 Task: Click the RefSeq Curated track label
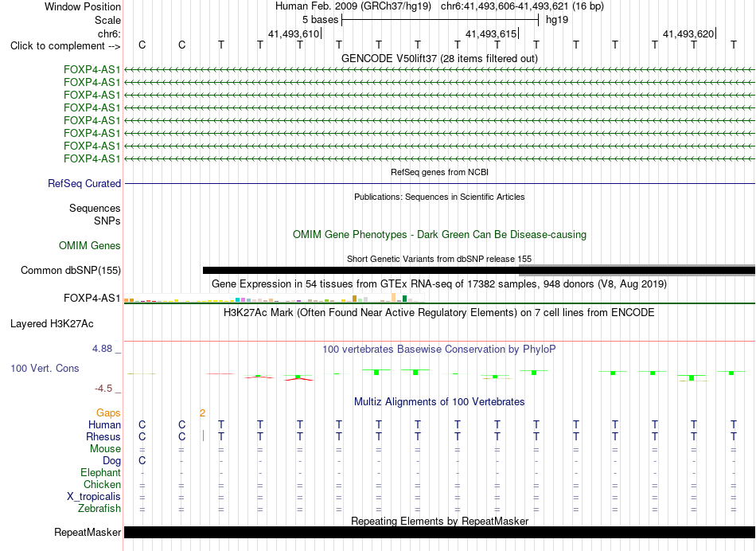click(84, 183)
